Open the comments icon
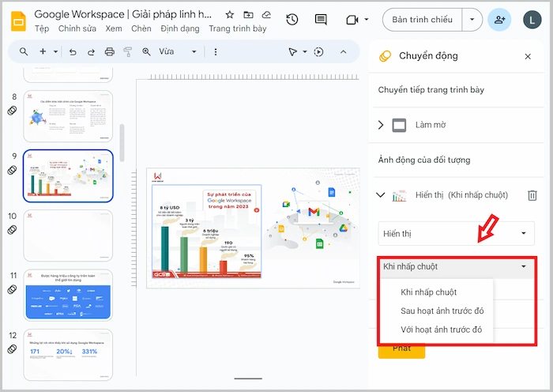This screenshot has width=553, height=392. click(x=321, y=20)
